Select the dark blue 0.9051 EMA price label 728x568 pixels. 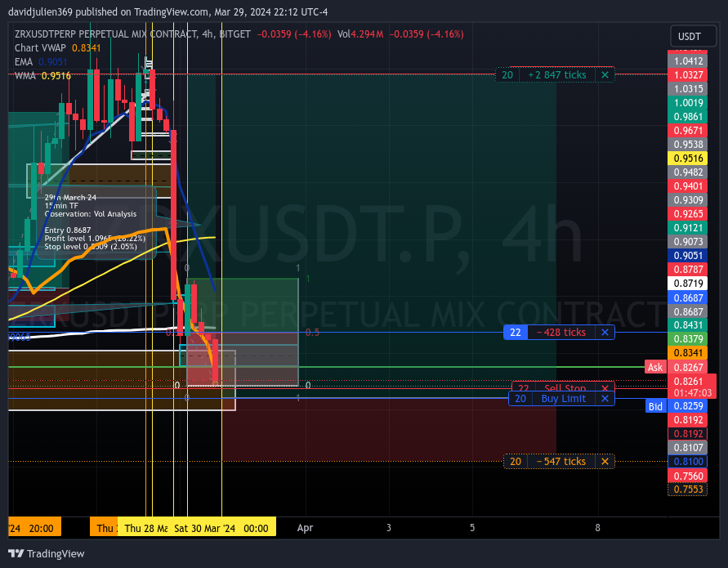click(x=688, y=256)
